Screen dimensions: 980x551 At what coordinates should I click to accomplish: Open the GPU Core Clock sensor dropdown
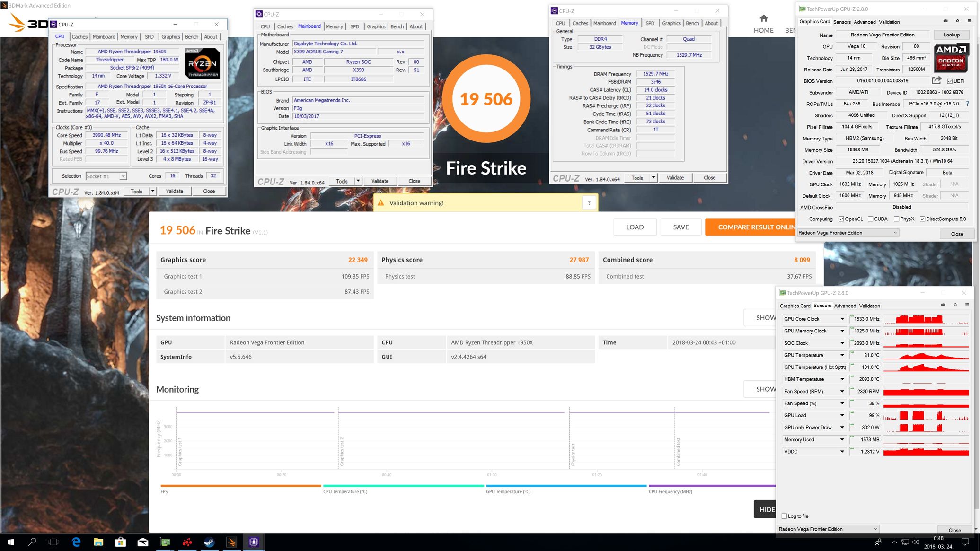tap(842, 319)
